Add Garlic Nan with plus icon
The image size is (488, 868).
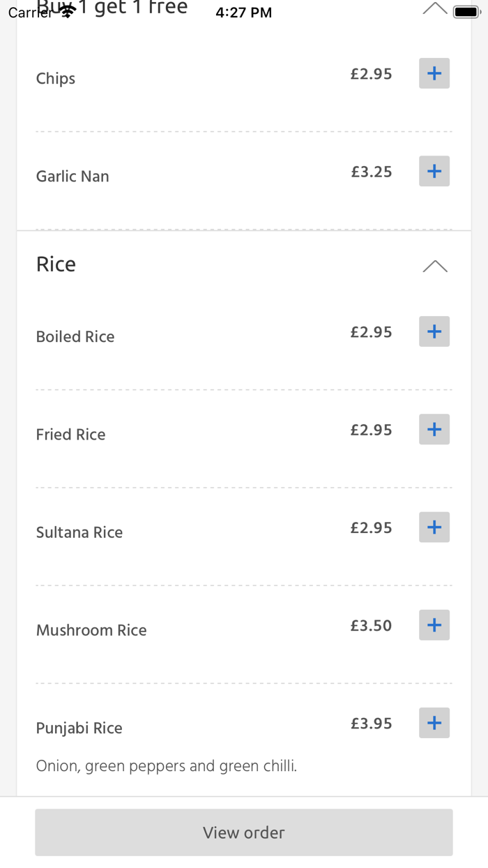tap(434, 171)
